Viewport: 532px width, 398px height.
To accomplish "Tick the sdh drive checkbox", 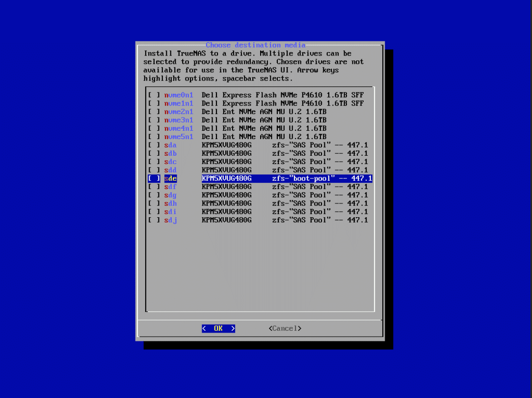I will coord(154,203).
